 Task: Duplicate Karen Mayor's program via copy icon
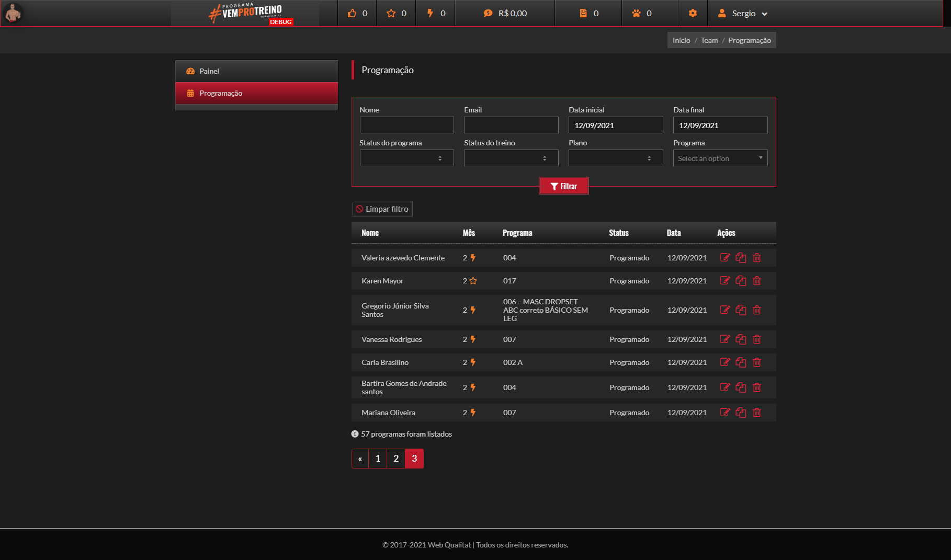point(741,281)
